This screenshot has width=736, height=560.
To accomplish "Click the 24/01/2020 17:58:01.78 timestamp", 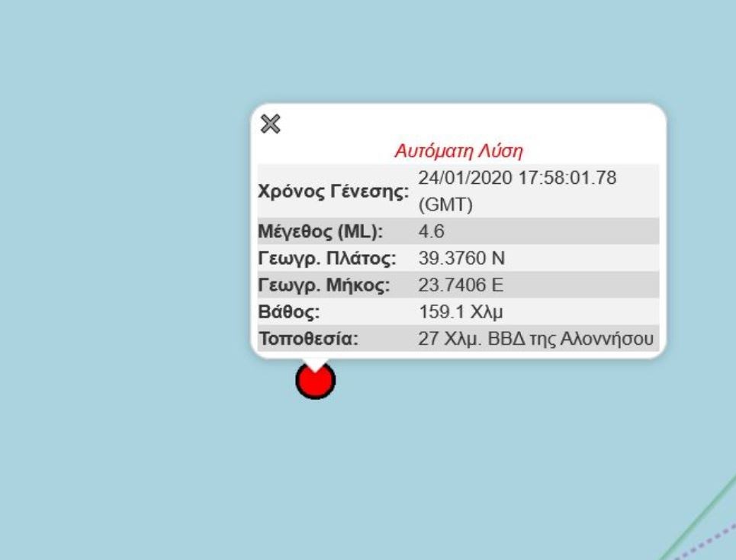I will (x=517, y=178).
